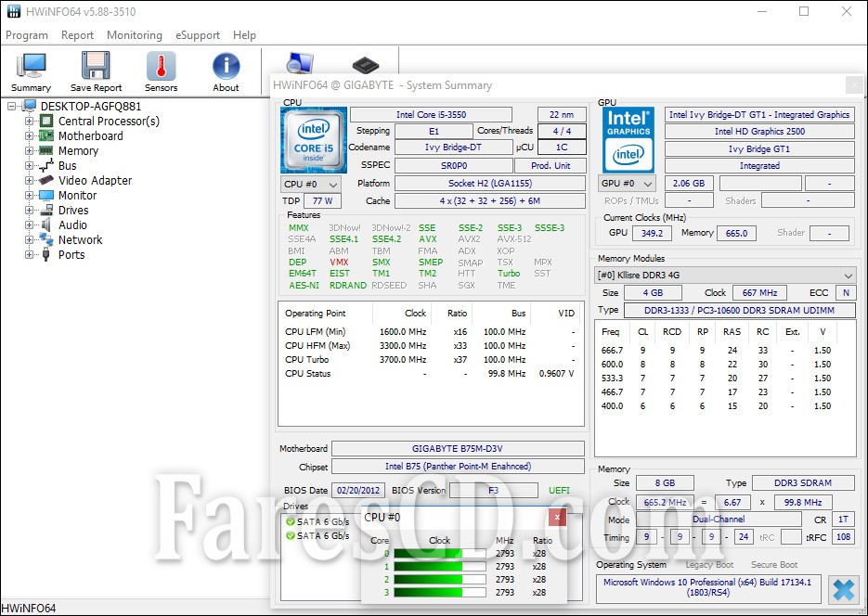Open the eSupport menu
This screenshot has width=868, height=616.
(198, 35)
